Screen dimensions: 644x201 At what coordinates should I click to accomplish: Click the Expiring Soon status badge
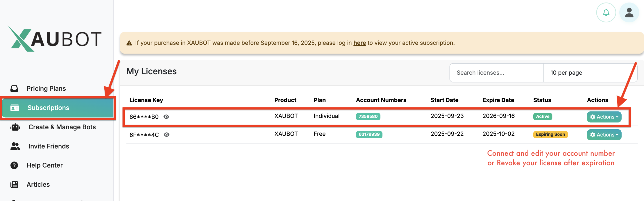550,134
